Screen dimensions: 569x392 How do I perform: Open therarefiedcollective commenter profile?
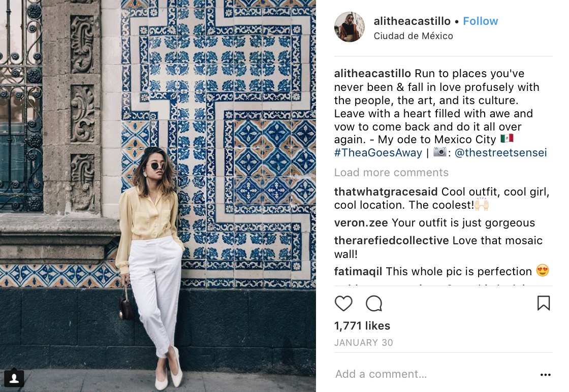[392, 240]
